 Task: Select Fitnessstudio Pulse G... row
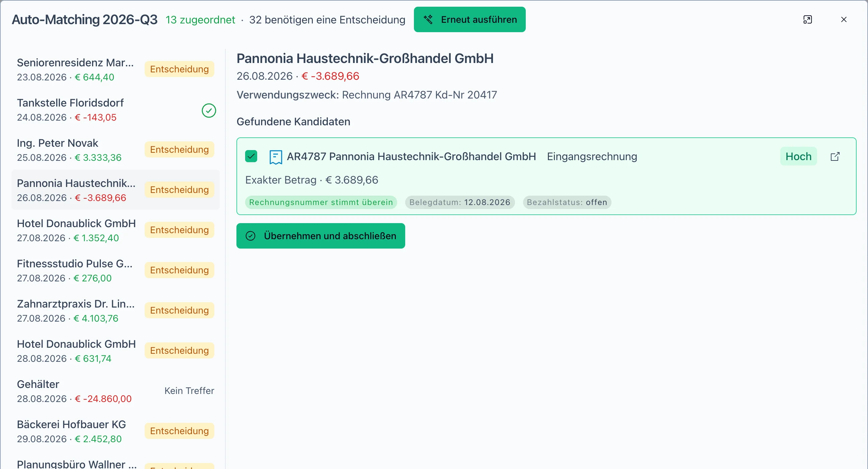coord(116,270)
